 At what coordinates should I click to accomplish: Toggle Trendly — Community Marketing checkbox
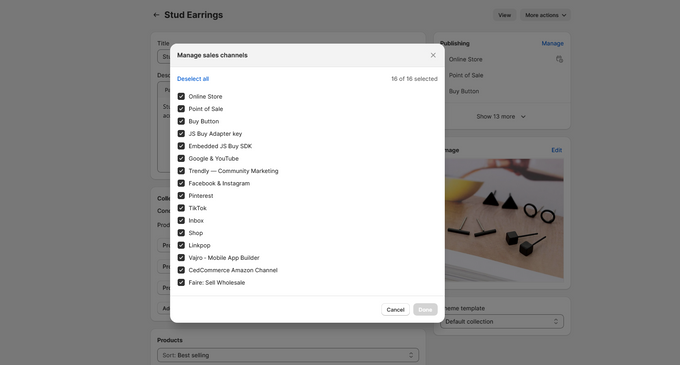181,171
